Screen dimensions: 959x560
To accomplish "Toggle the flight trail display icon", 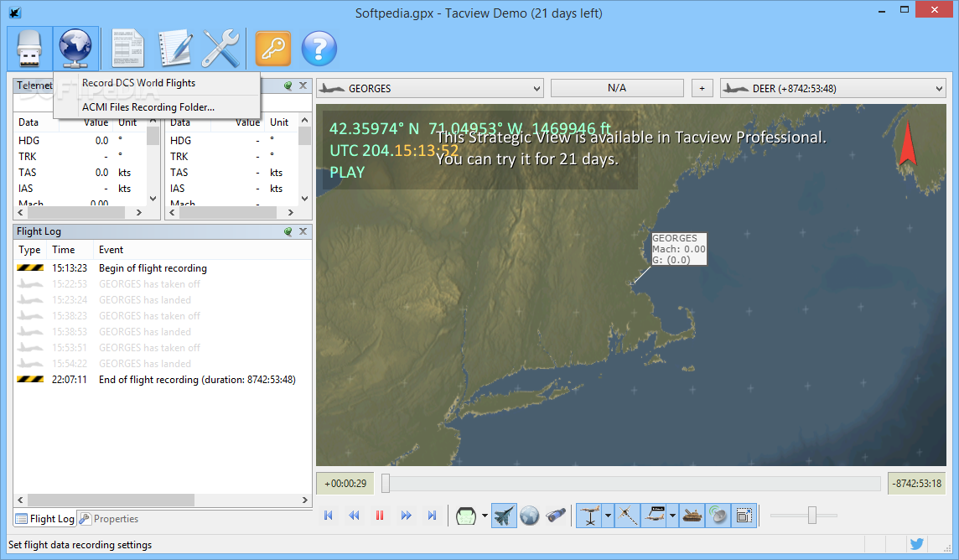I will (x=628, y=516).
